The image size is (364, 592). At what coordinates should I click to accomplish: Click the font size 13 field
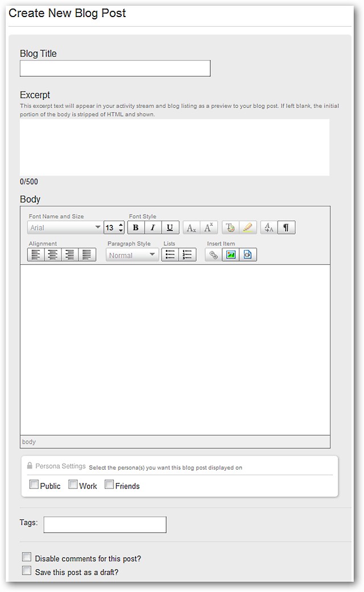click(x=111, y=228)
